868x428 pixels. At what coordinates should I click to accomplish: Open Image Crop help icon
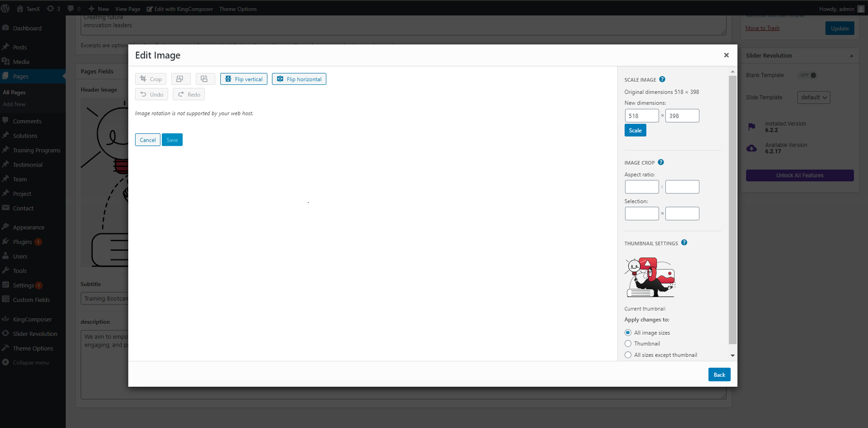pos(661,162)
